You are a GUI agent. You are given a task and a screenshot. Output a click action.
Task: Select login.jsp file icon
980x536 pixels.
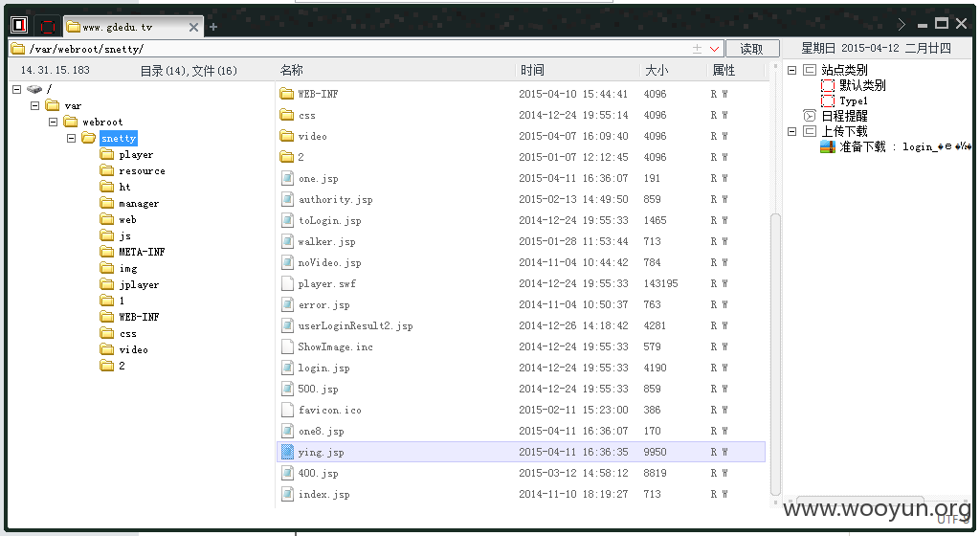(x=287, y=368)
